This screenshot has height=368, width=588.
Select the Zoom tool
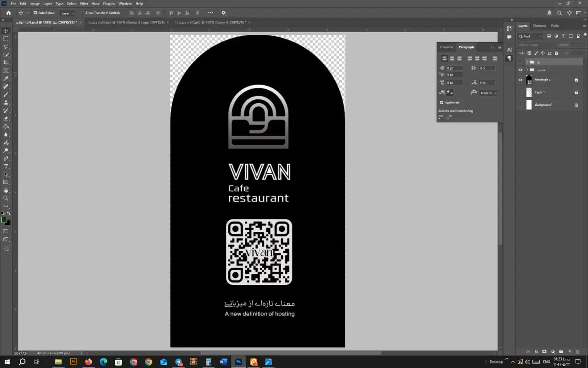pyautogui.click(x=6, y=198)
